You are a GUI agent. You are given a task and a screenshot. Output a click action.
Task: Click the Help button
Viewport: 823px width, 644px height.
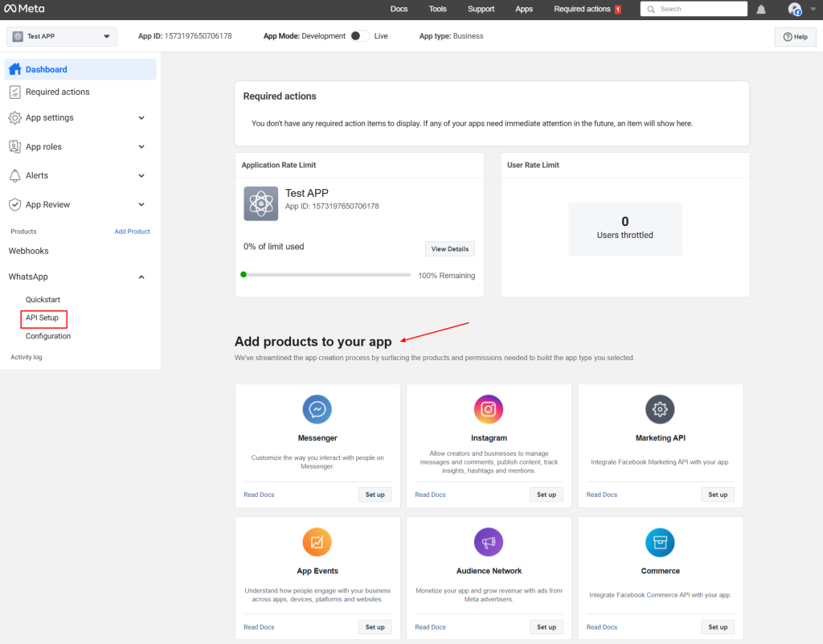(x=795, y=37)
